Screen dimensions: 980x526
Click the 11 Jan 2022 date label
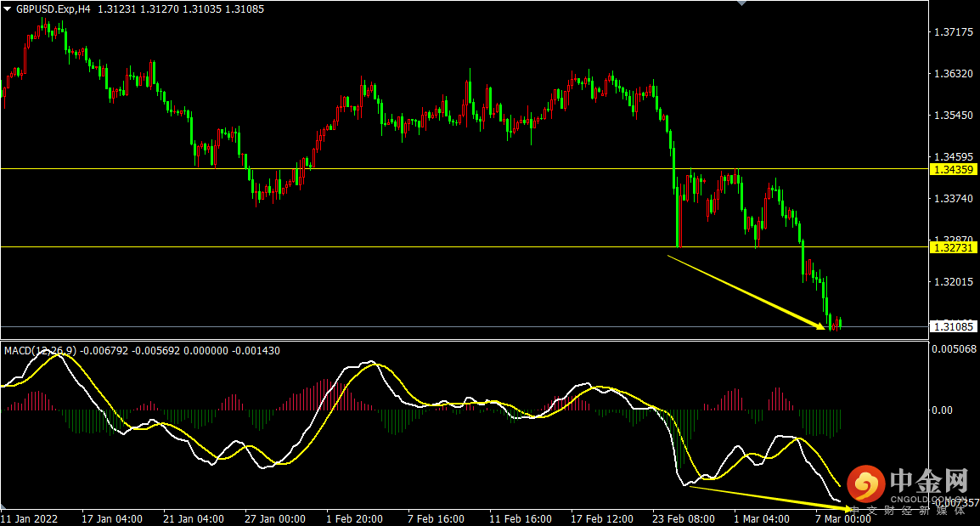[30, 519]
